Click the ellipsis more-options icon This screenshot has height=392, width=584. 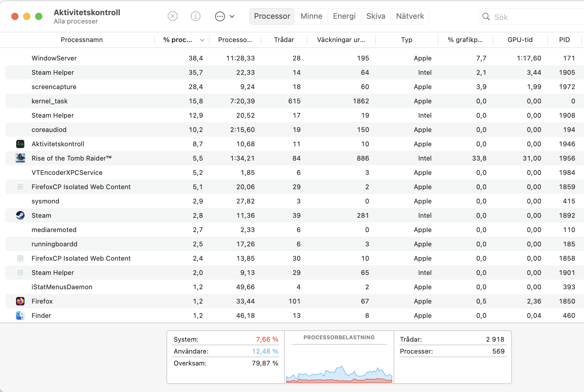point(220,16)
